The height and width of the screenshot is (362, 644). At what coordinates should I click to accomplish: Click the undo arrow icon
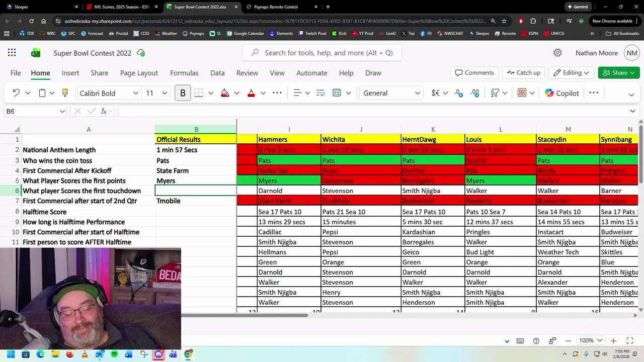click(16, 93)
